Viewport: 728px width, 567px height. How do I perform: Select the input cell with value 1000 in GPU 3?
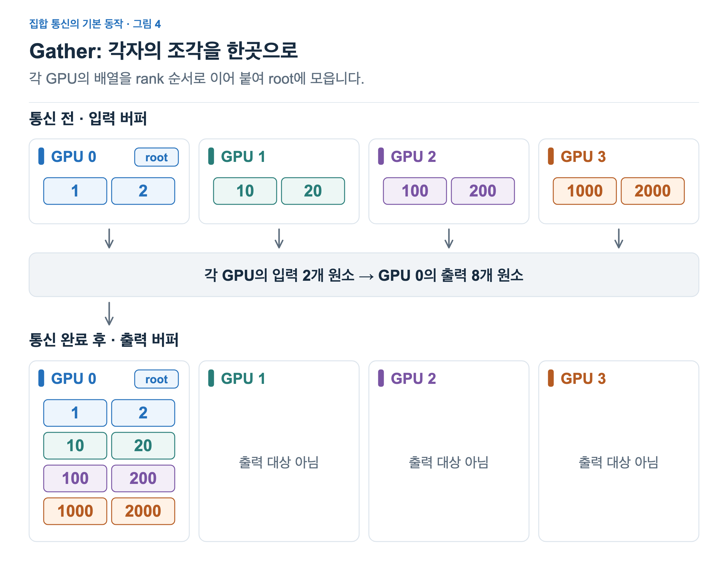point(585,191)
